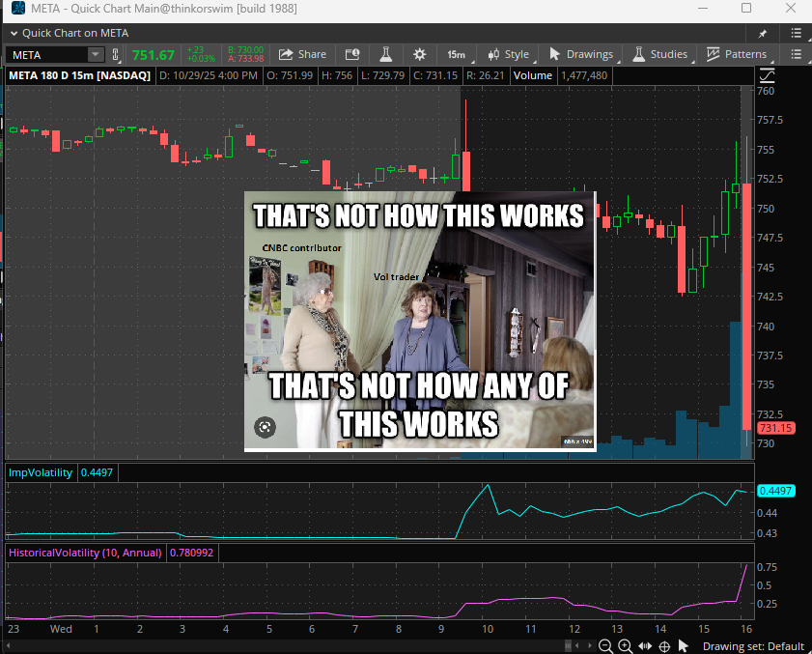
Task: Open the Patterns menu
Action: click(737, 54)
